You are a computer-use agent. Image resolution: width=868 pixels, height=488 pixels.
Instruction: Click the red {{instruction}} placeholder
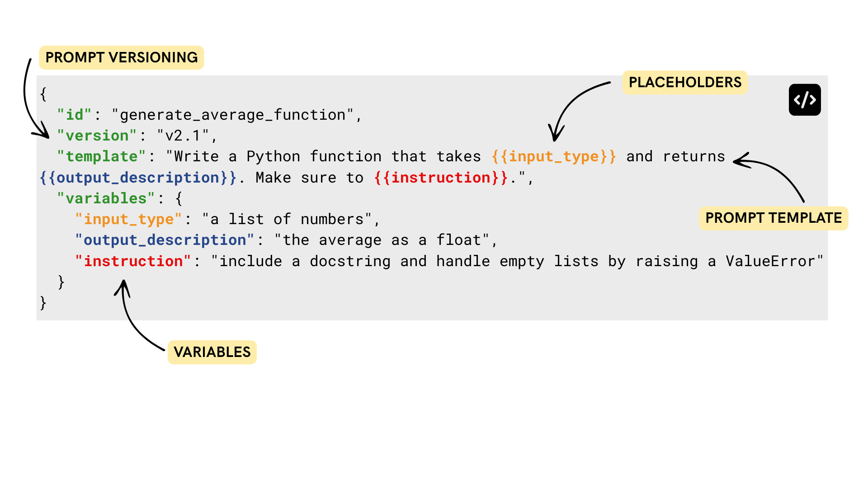click(441, 178)
